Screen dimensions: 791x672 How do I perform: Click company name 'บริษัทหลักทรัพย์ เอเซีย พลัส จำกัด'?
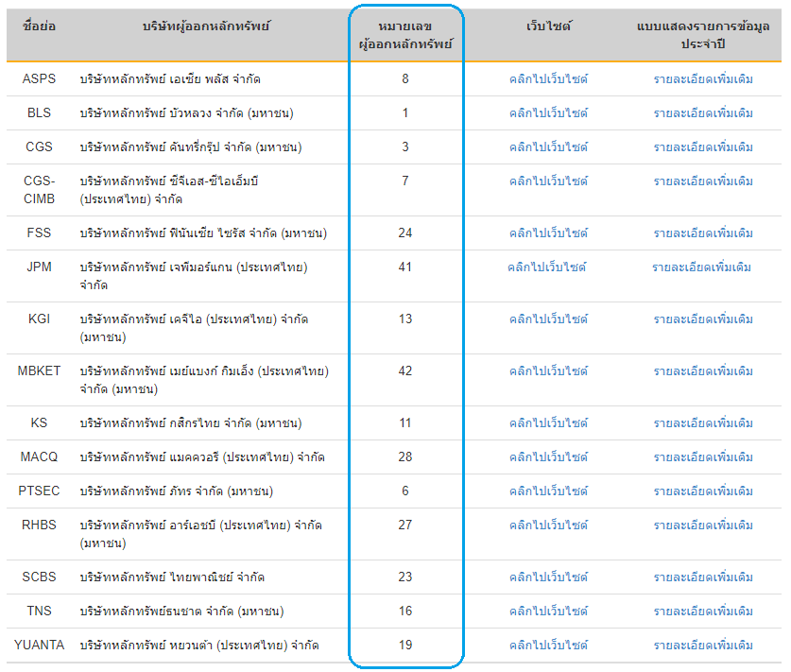point(170,79)
